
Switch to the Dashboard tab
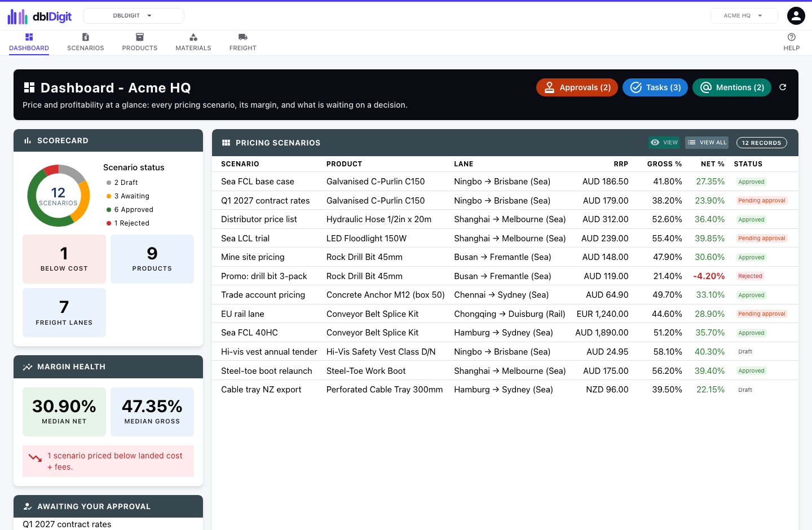pos(29,42)
